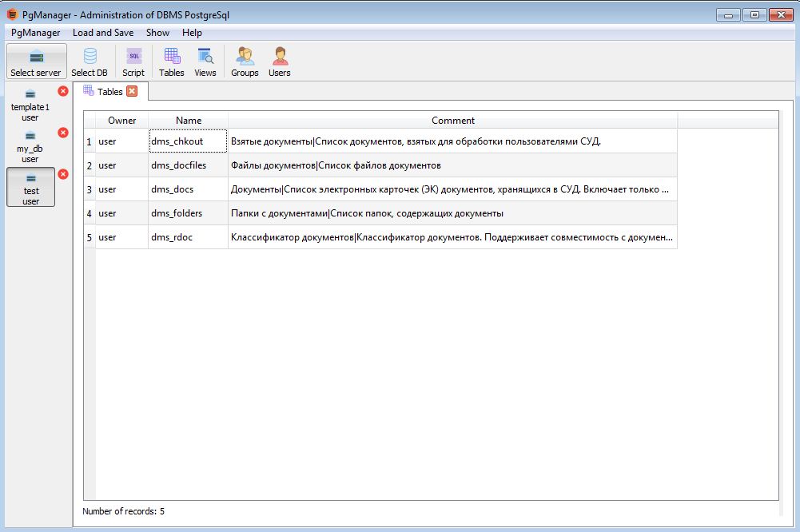Expand the Show menu
Image resolution: width=800 pixels, height=532 pixels.
pyautogui.click(x=157, y=33)
